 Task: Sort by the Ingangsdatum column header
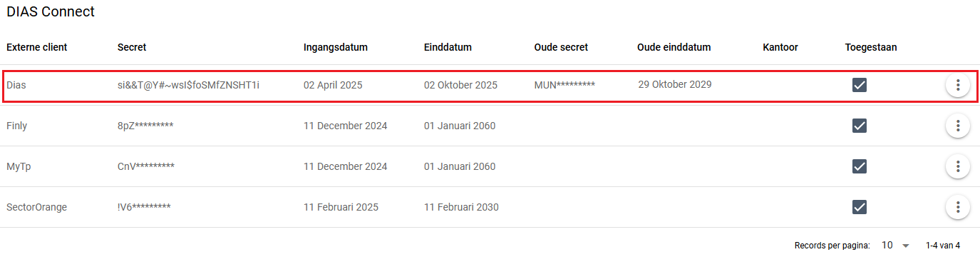336,47
